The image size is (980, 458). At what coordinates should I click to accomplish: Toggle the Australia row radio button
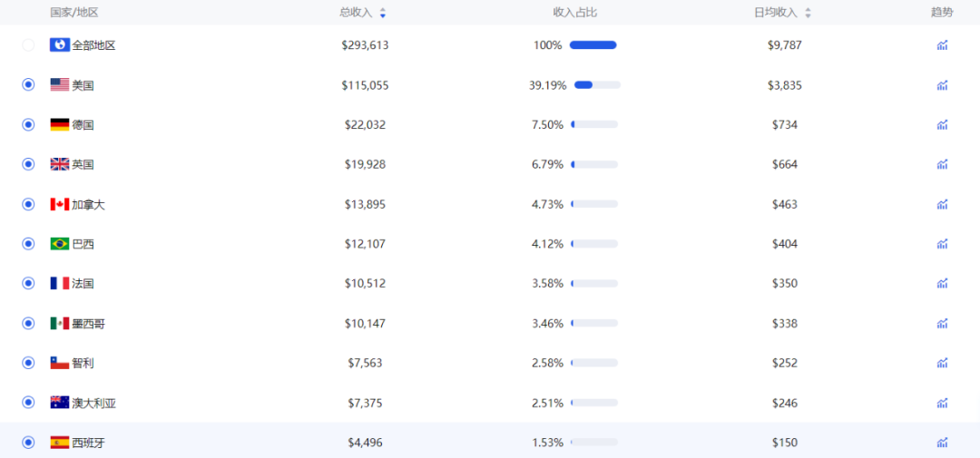click(28, 403)
